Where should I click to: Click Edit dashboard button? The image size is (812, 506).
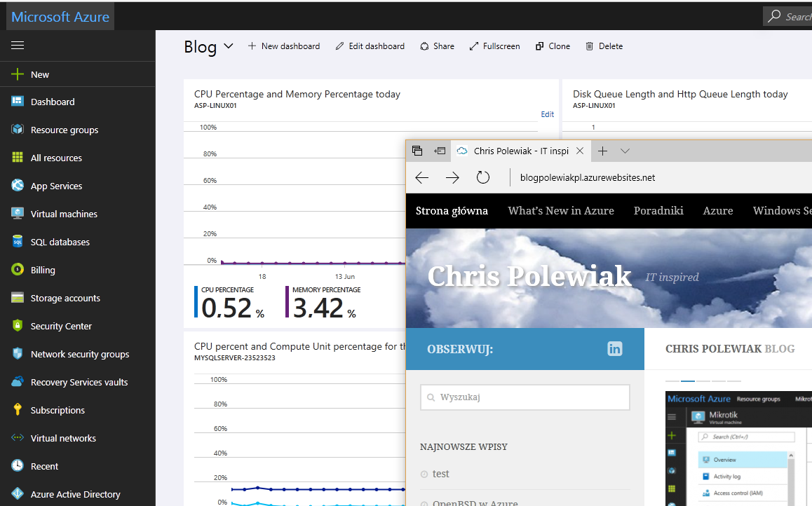click(370, 46)
